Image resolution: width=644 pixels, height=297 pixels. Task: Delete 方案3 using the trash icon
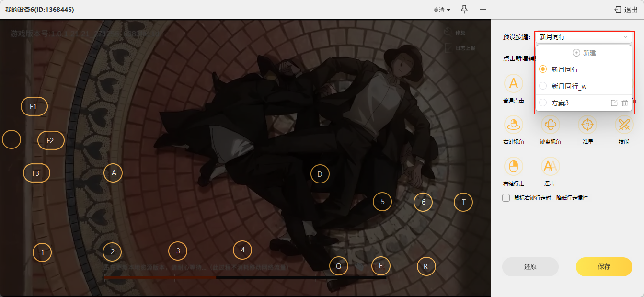[625, 103]
